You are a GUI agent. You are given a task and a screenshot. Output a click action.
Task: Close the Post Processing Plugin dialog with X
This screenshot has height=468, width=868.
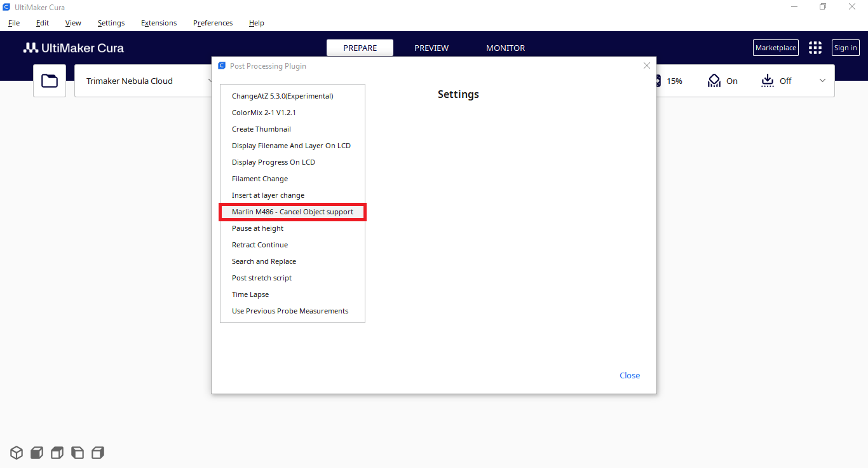pos(647,65)
